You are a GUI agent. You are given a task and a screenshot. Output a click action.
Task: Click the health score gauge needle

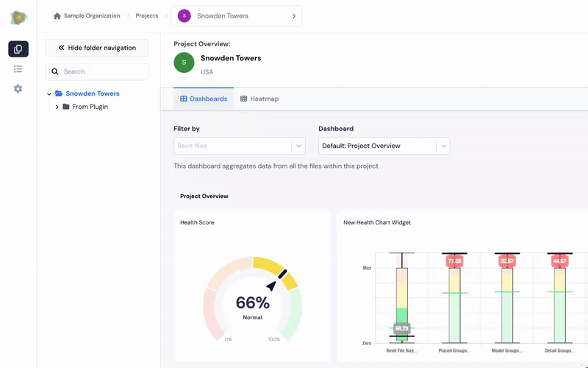(x=272, y=286)
